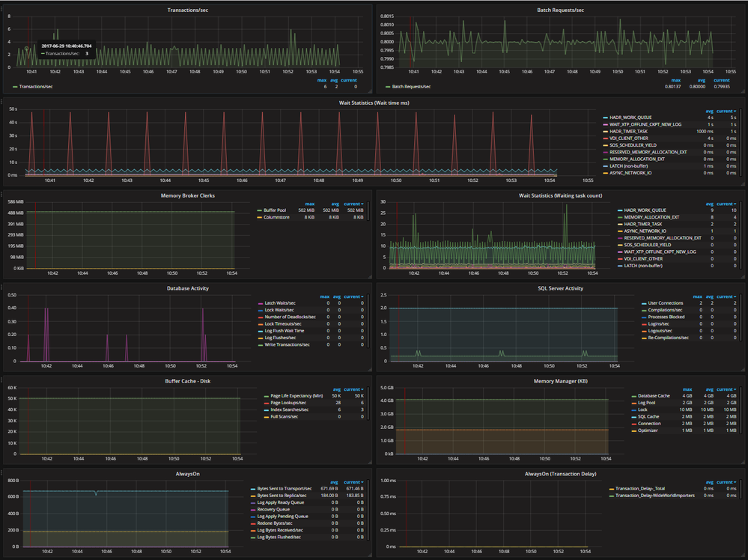Open the Batch Requests/sec panel title
This screenshot has height=560, width=748.
pyautogui.click(x=560, y=10)
